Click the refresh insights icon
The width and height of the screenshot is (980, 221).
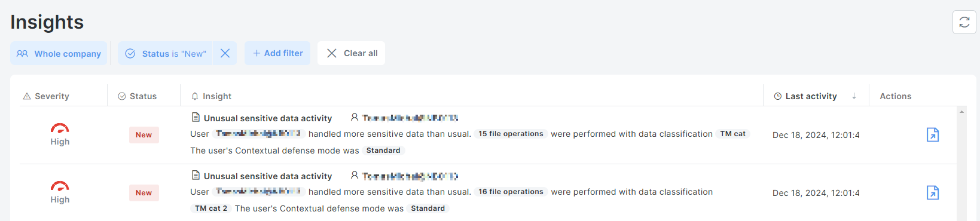964,22
